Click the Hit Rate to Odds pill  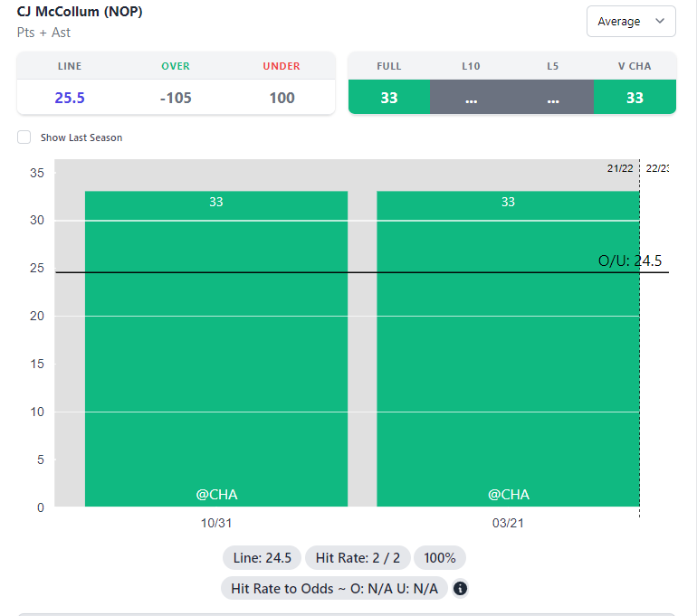click(334, 589)
